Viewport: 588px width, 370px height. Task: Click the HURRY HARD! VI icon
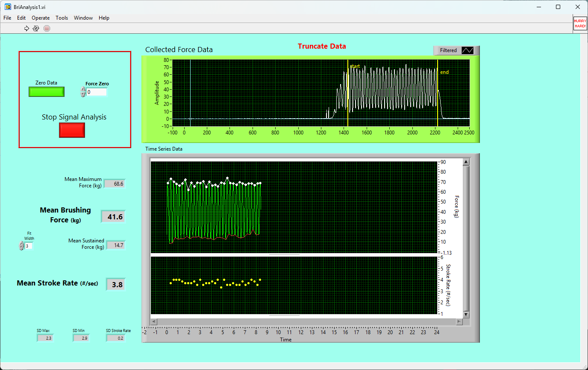(x=580, y=23)
